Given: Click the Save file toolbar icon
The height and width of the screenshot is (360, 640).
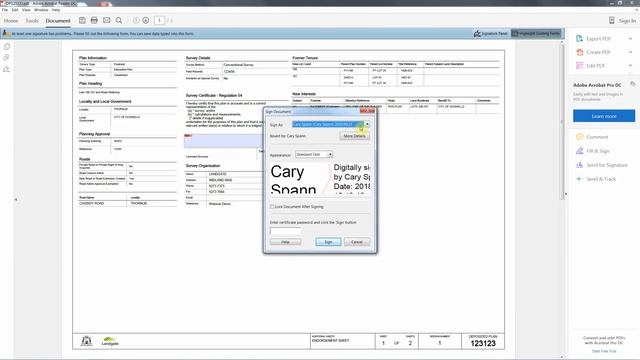Looking at the screenshot, I should pos(82,20).
